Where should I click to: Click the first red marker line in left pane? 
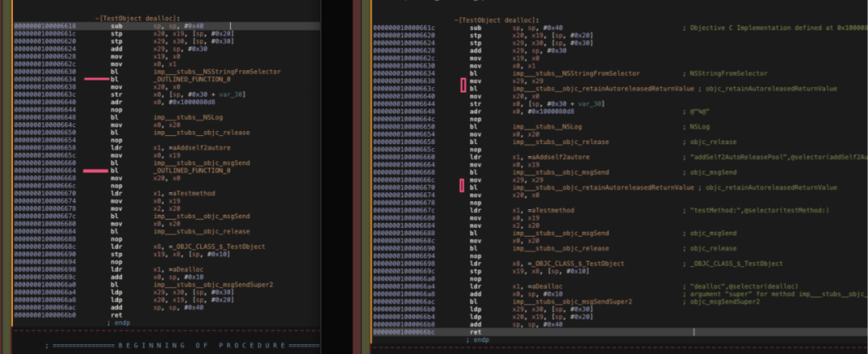click(x=96, y=80)
